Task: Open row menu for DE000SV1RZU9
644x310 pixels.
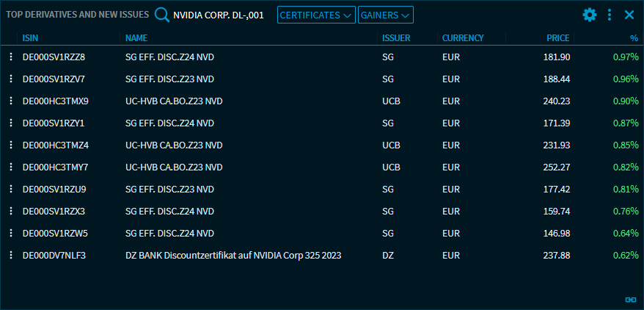Action: (x=11, y=190)
